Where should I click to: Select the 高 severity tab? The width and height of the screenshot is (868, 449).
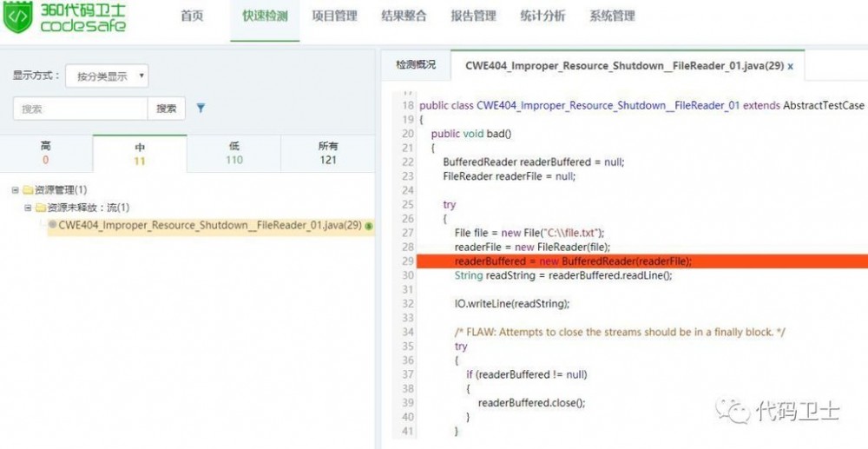tap(46, 154)
